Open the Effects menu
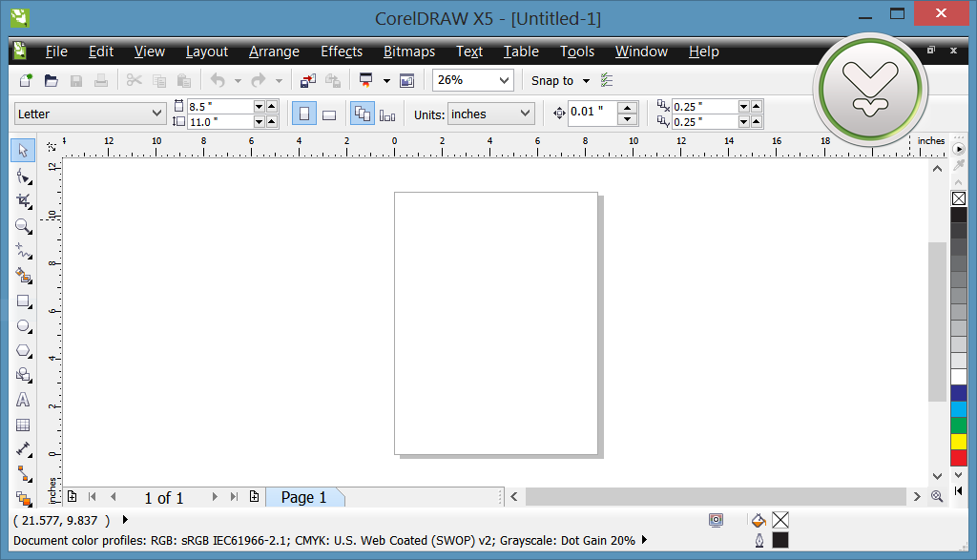Viewport: 977px width, 560px height. tap(342, 52)
